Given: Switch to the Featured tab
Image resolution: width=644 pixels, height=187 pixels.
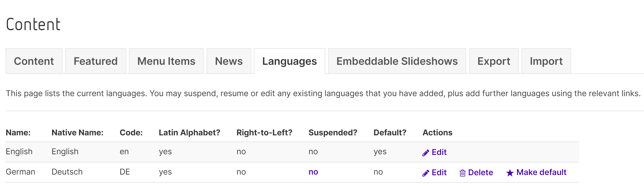Looking at the screenshot, I should pos(95,61).
